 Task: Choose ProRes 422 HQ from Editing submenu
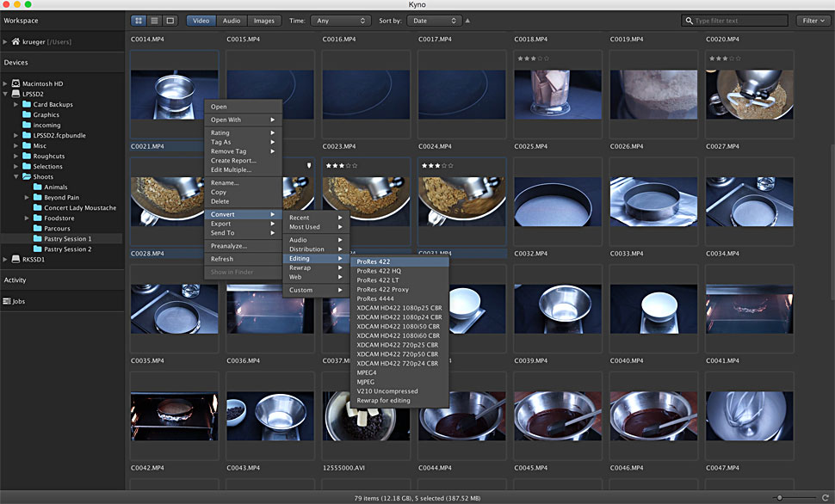379,271
